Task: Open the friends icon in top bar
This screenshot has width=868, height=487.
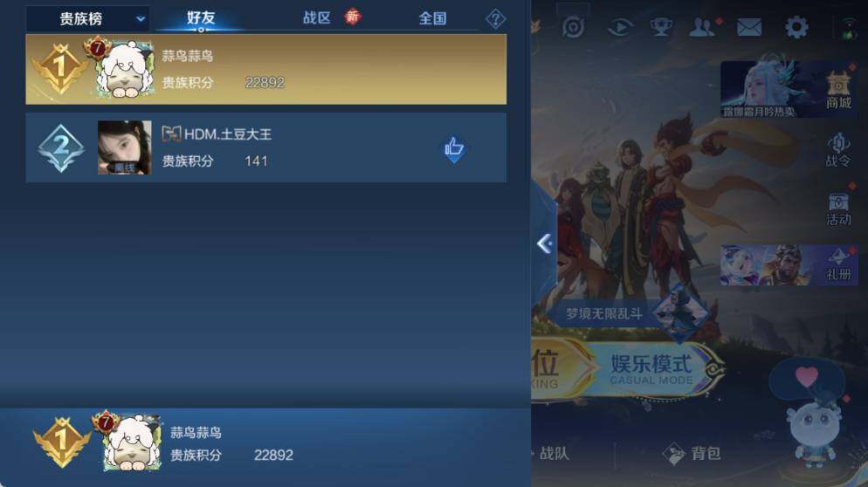Action: click(x=702, y=27)
